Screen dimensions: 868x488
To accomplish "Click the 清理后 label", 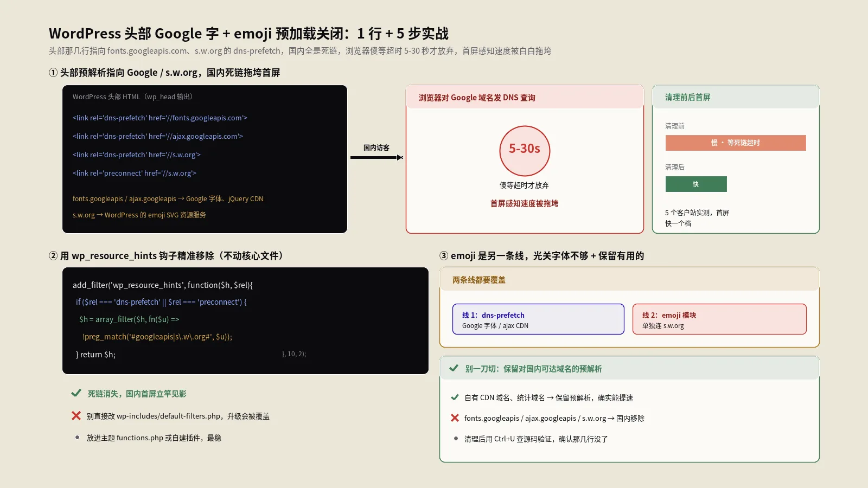I will [x=675, y=167].
